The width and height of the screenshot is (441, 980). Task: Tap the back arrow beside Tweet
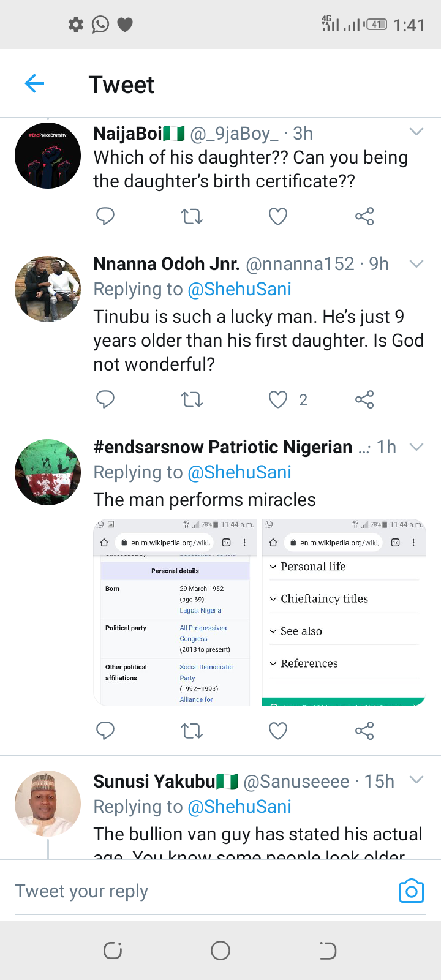[x=35, y=83]
